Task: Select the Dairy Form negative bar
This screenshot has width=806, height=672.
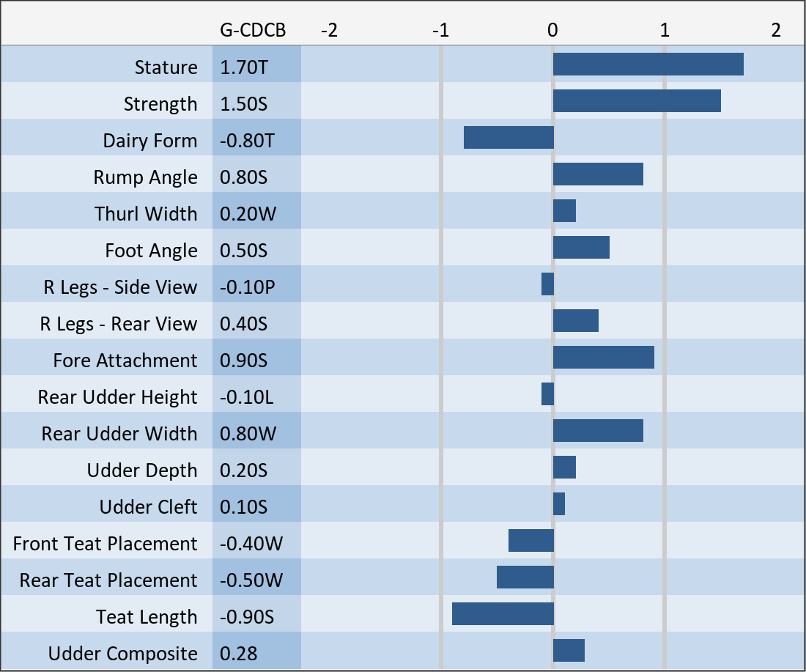Action: (509, 138)
